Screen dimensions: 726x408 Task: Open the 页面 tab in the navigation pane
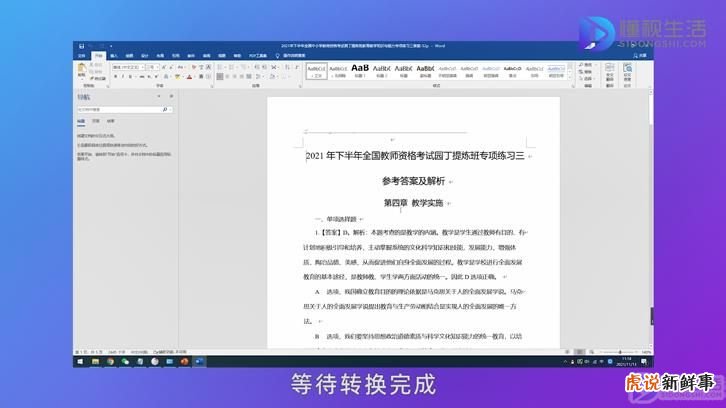click(x=96, y=121)
